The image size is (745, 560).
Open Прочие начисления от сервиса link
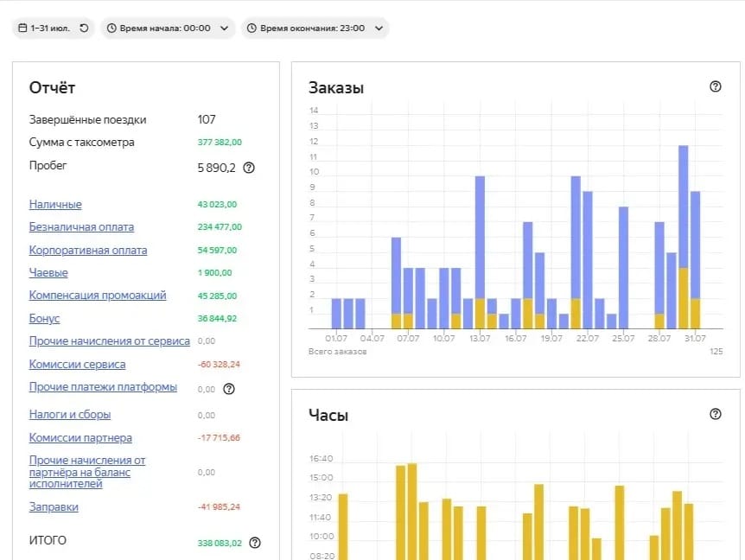tap(109, 341)
